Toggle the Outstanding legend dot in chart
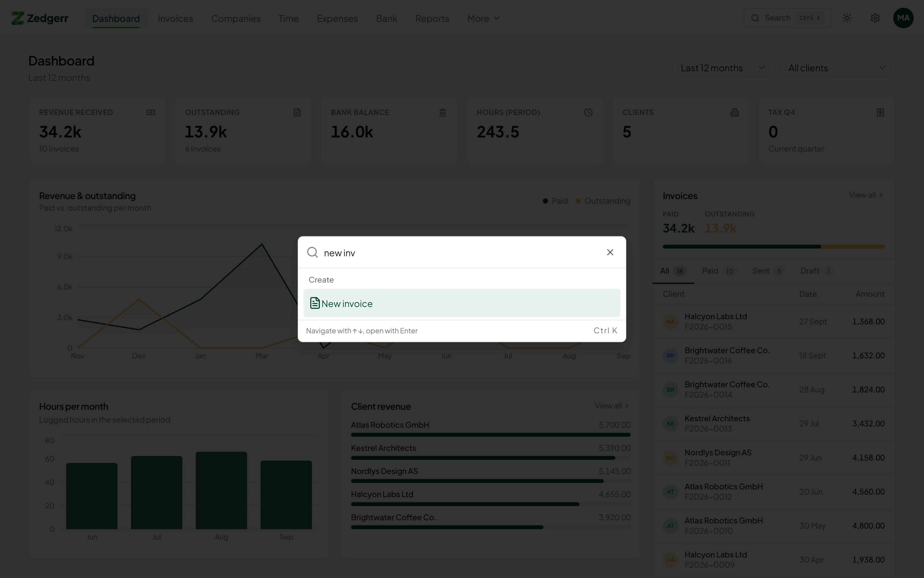Screen dimensions: 924x578 [x=578, y=201]
